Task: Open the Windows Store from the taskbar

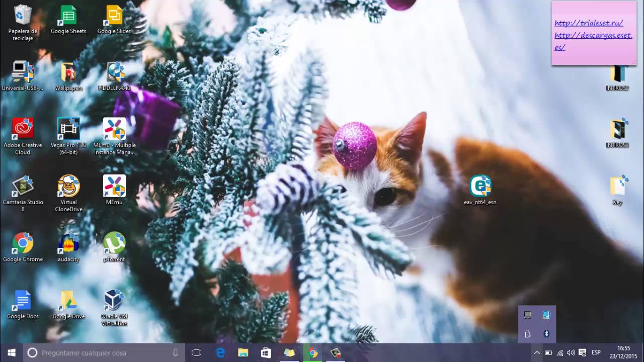Action: click(x=266, y=353)
